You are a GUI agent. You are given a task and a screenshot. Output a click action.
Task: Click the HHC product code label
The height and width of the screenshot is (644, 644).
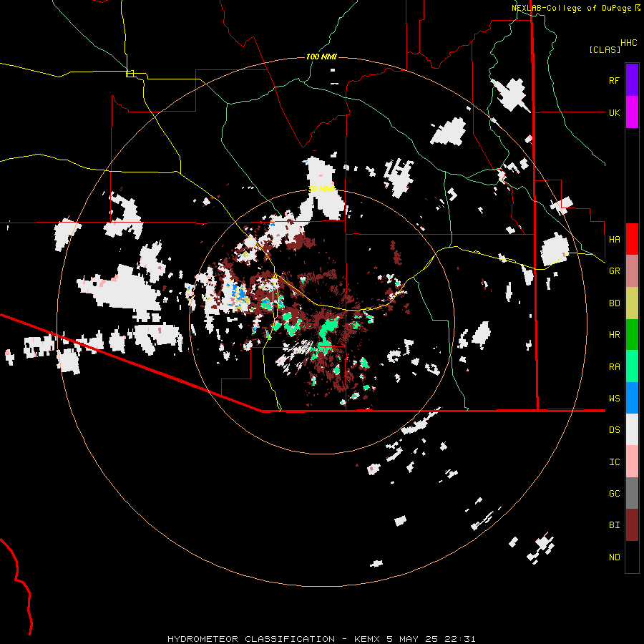point(629,43)
